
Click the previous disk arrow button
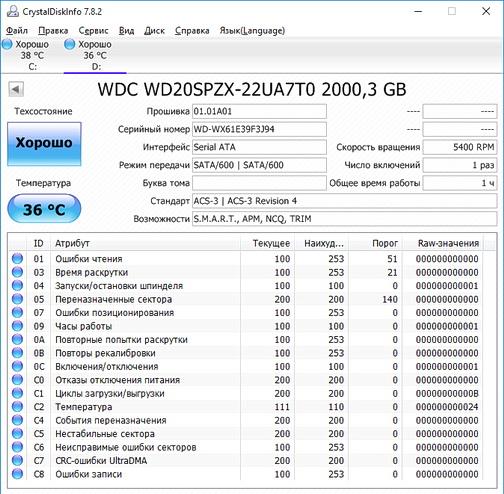point(16,89)
